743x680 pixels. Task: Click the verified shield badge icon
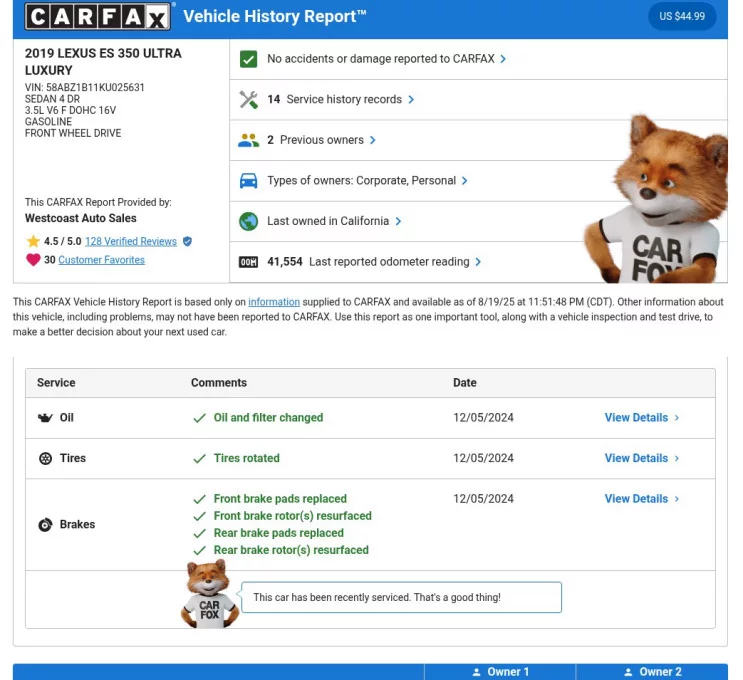click(187, 241)
